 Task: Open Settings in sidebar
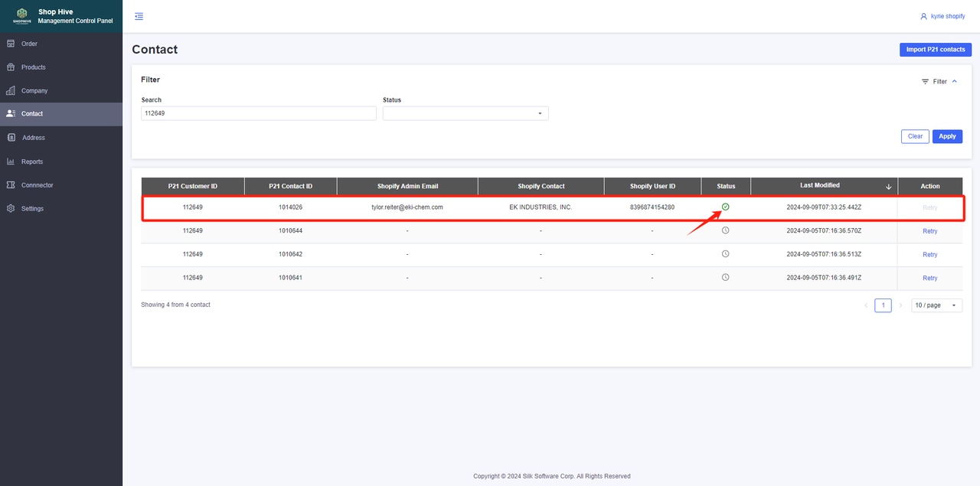[x=61, y=209]
